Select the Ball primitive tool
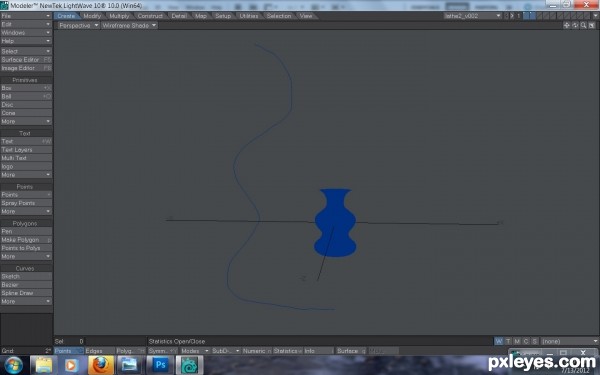The image size is (600, 375). coord(26,96)
